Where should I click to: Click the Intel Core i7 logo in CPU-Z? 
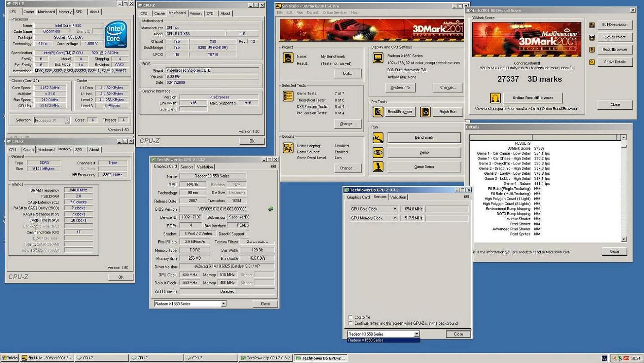coord(116,35)
